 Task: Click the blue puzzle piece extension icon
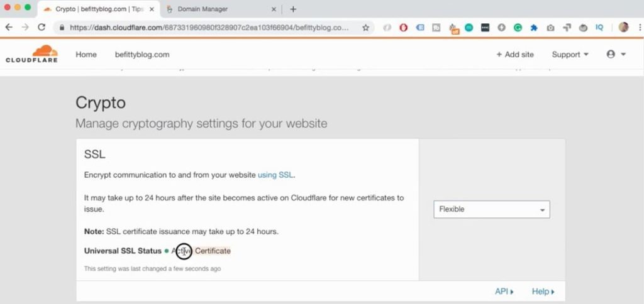point(534,28)
